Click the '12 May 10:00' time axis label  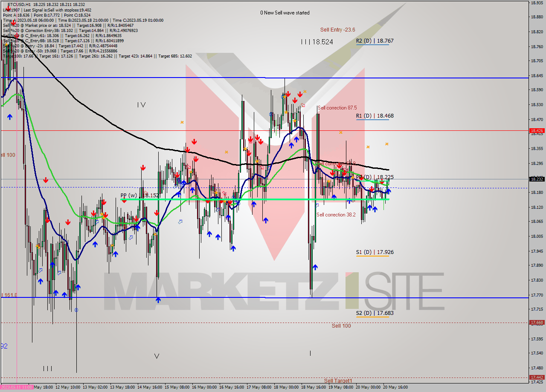(x=68, y=387)
